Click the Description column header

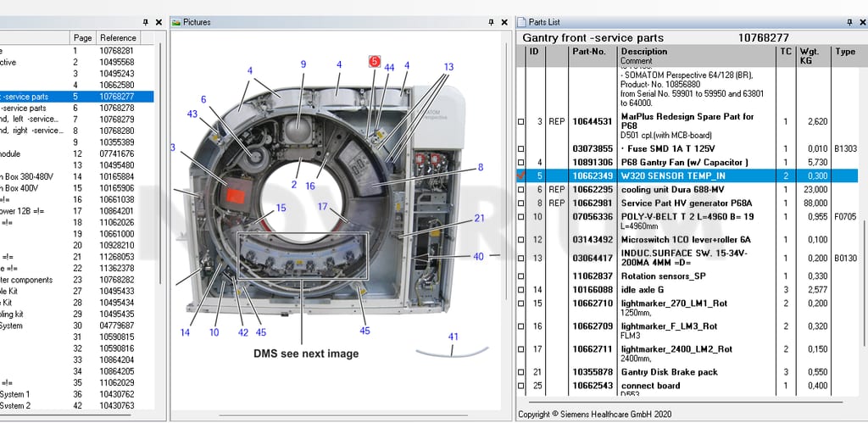pos(697,56)
